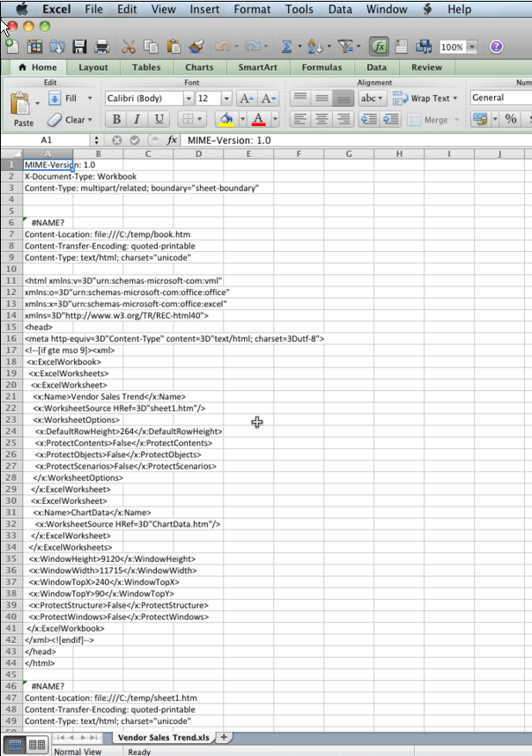Image resolution: width=532 pixels, height=756 pixels.
Task: Switch to the Layout ribbon tab
Action: tap(93, 67)
